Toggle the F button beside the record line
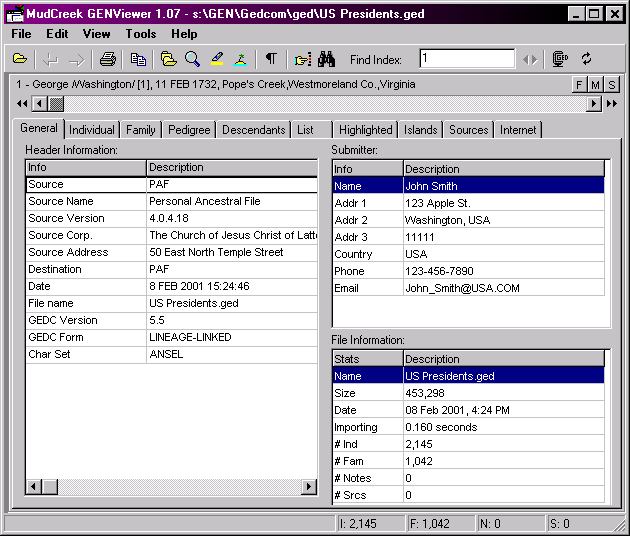Viewport: 630px width, 536px height. tap(579, 85)
